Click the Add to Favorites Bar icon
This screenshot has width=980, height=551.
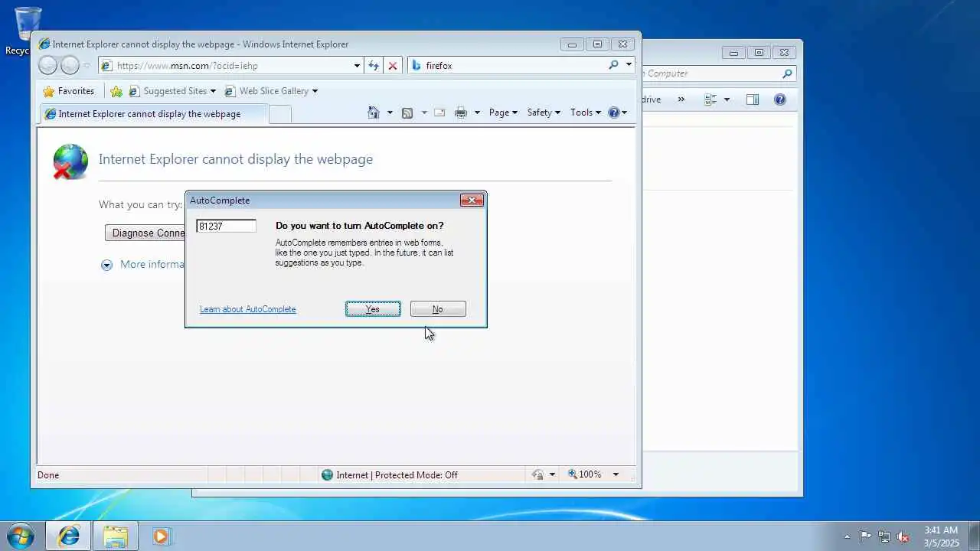pos(116,91)
